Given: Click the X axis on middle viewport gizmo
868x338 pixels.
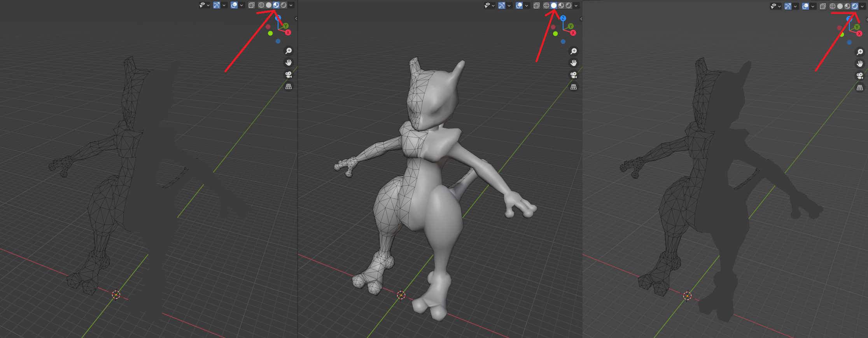Looking at the screenshot, I should click(x=573, y=33).
